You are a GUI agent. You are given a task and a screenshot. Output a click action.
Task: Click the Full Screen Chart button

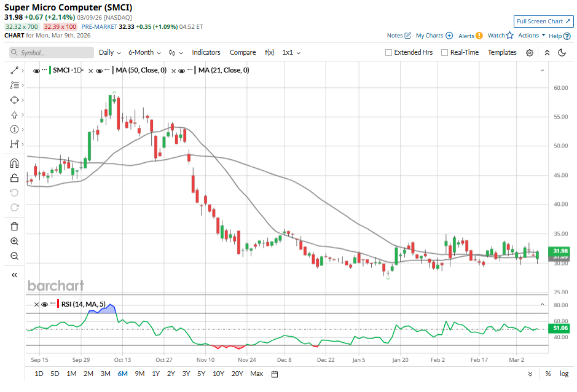coord(544,21)
